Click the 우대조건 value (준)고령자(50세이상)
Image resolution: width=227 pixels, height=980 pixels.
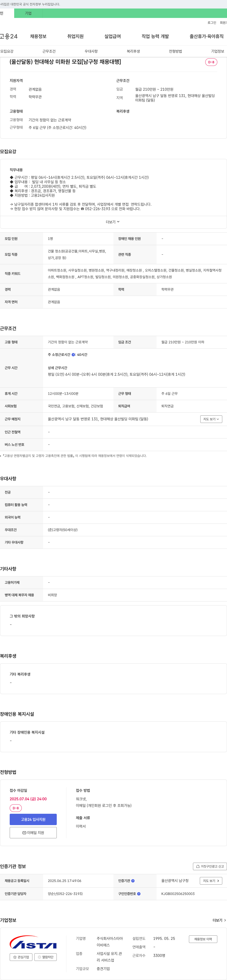click(x=62, y=530)
